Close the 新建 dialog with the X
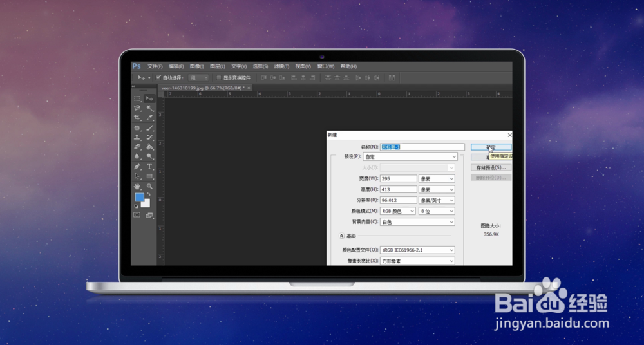Viewport: 644px width, 345px height. (x=509, y=135)
